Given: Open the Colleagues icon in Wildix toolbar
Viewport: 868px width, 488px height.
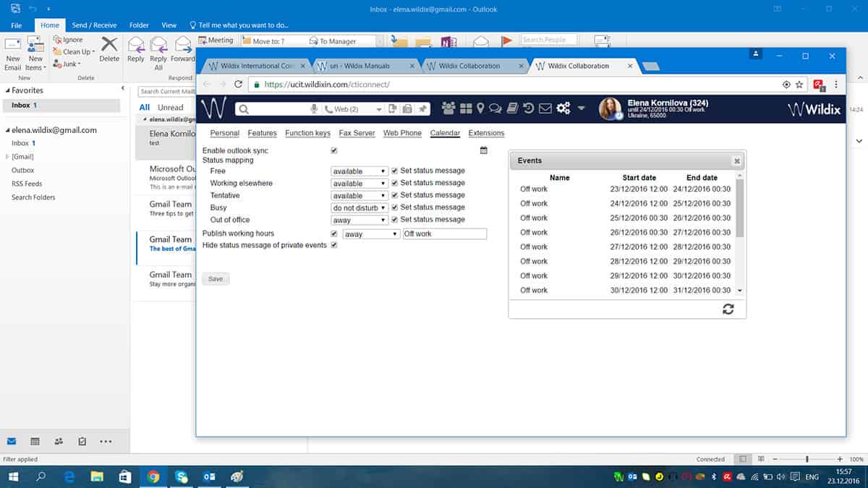Looking at the screenshot, I should click(x=448, y=108).
